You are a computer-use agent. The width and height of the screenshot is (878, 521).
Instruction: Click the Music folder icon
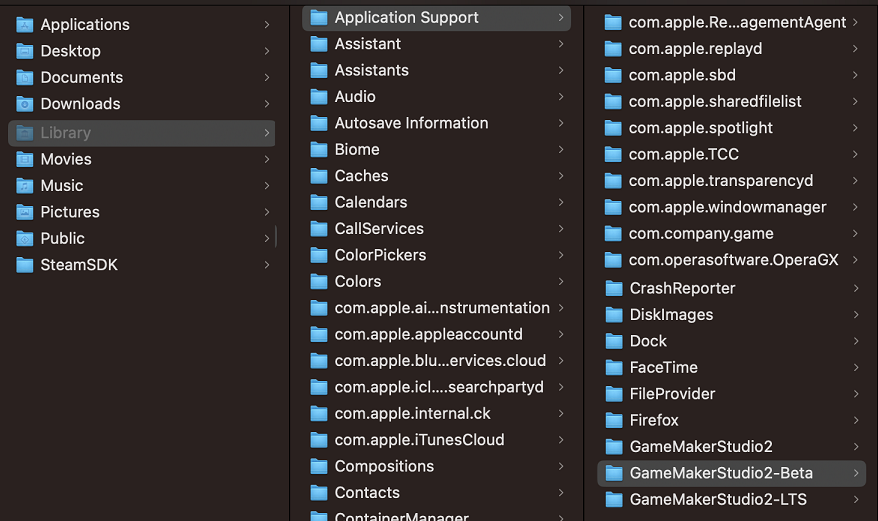25,185
